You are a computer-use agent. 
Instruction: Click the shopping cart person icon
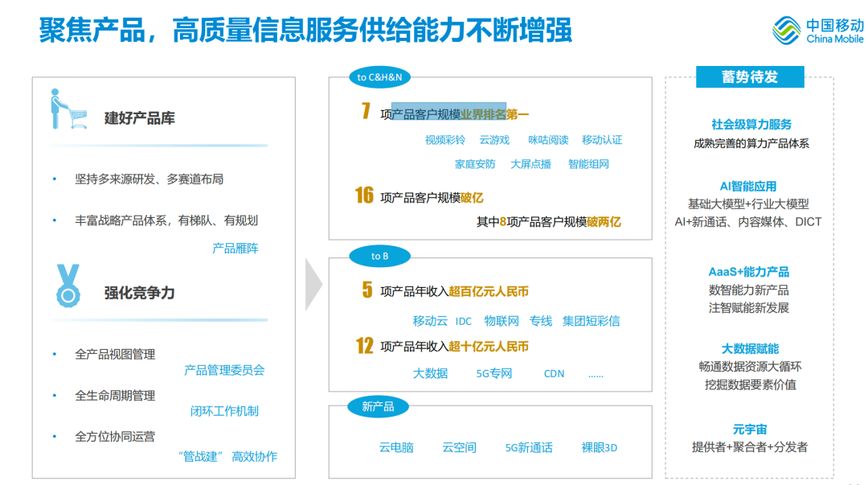pos(66,109)
